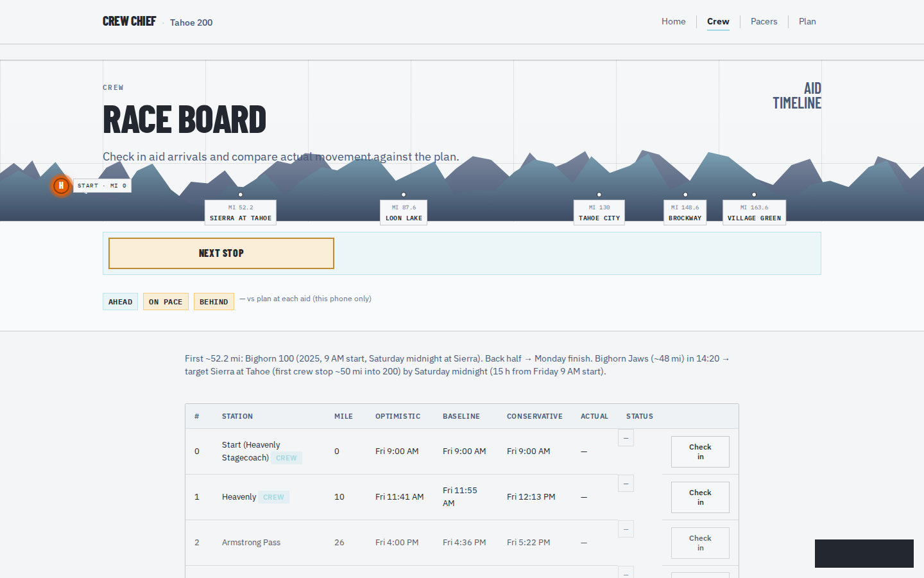This screenshot has height=578, width=924.
Task: Click status dash for Armstrong Pass row
Action: (x=626, y=529)
